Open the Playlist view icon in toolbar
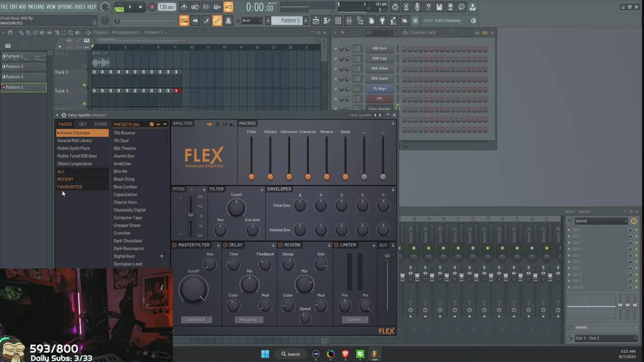Viewport: 644px width, 362px height. [x=316, y=21]
